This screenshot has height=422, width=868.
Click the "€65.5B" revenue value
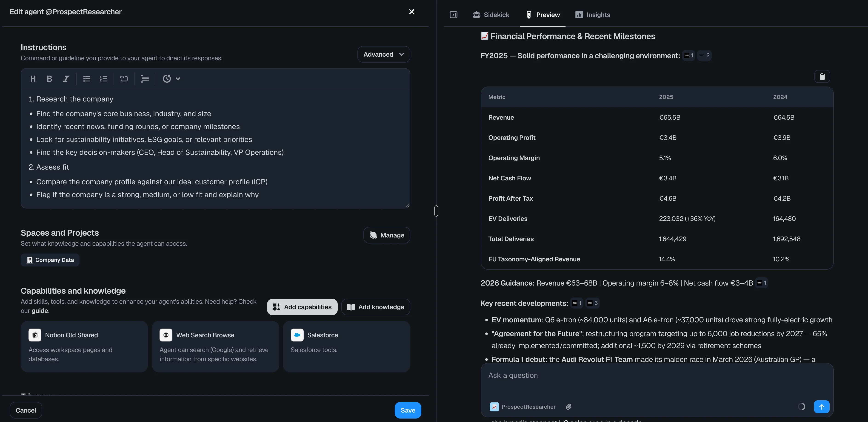tap(670, 117)
